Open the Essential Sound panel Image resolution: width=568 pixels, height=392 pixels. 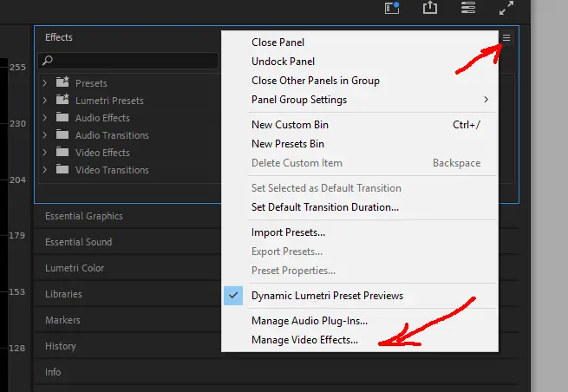pos(79,242)
